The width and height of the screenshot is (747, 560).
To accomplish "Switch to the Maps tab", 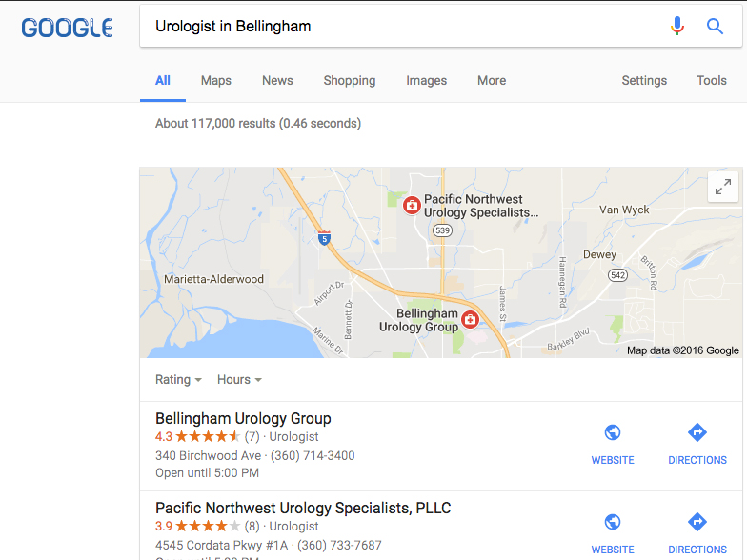I will 215,80.
